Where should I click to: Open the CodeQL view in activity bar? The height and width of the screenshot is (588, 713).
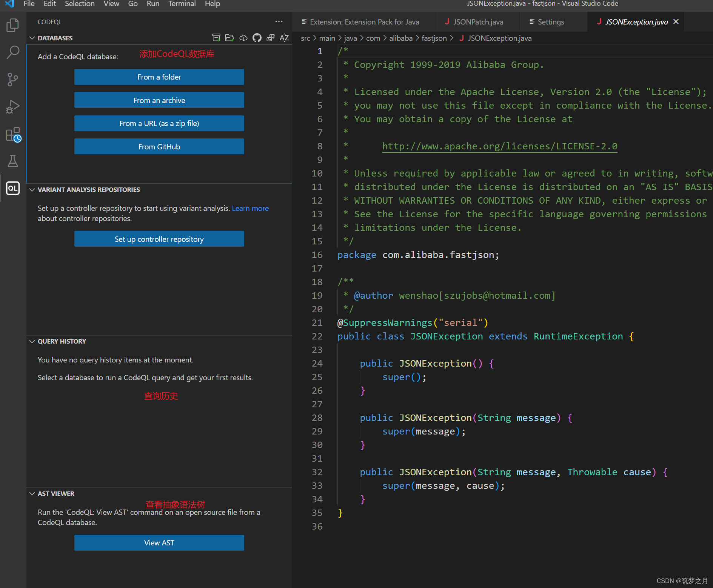click(13, 188)
